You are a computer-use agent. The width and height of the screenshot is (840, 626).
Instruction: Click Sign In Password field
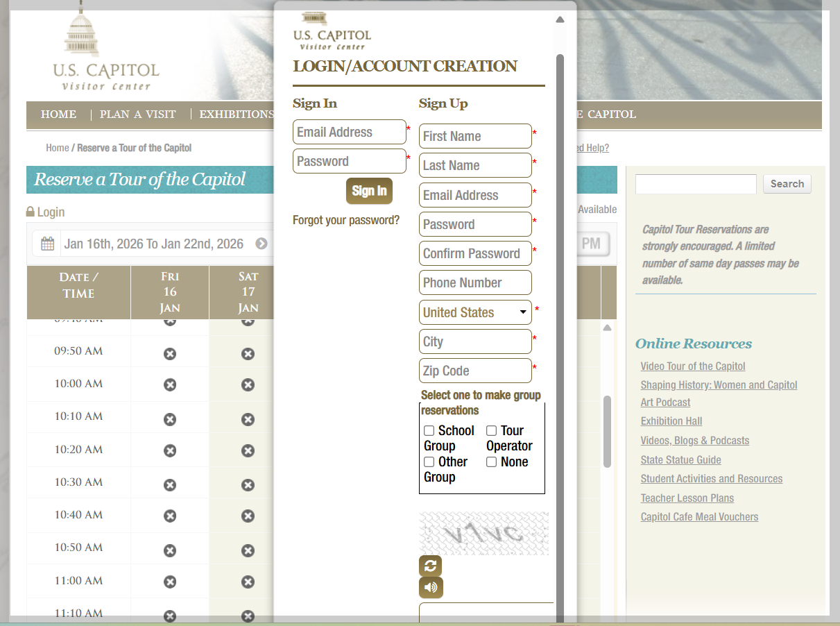350,161
